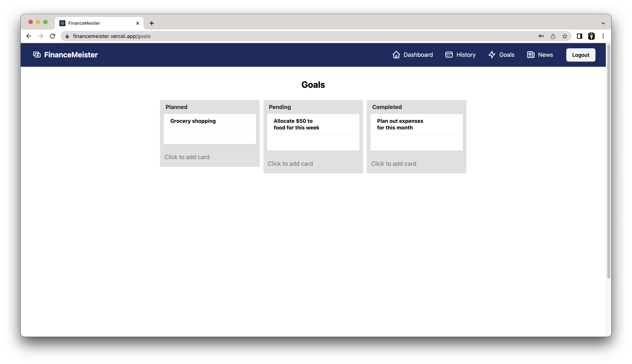The height and width of the screenshot is (364, 632).
Task: Go back with the browser back arrow
Action: pos(29,36)
